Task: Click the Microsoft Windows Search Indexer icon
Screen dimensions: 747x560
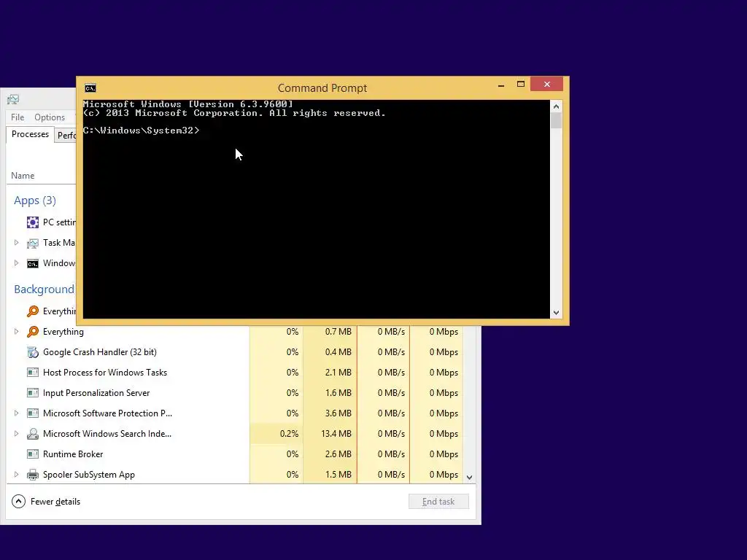Action: (x=32, y=434)
